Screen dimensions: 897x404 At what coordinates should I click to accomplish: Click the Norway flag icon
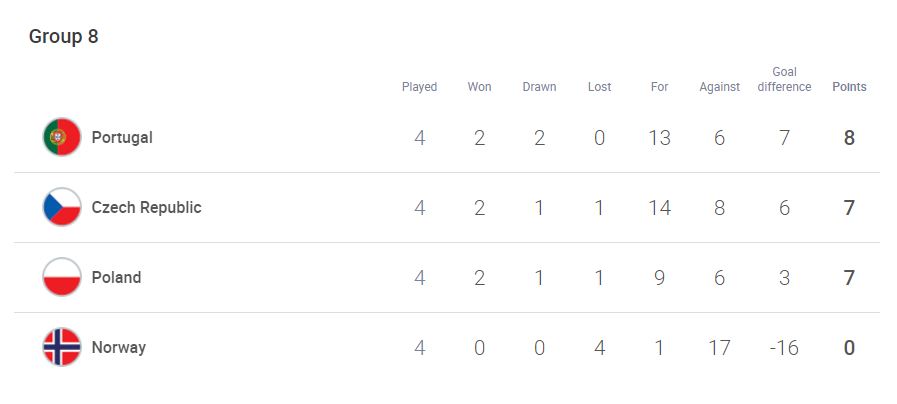point(62,347)
